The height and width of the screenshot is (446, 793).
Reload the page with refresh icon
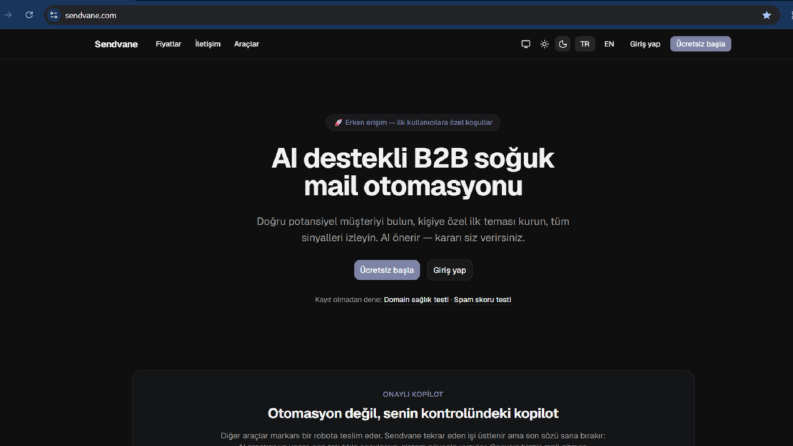(29, 15)
